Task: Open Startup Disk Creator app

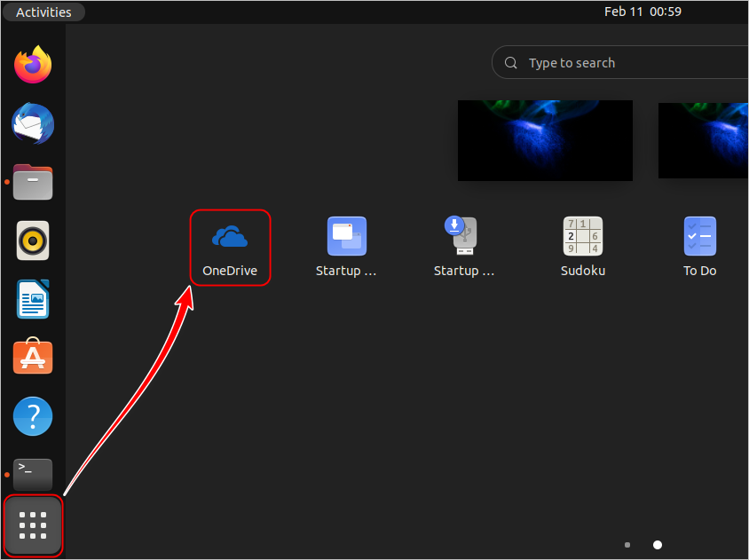Action: click(x=464, y=247)
